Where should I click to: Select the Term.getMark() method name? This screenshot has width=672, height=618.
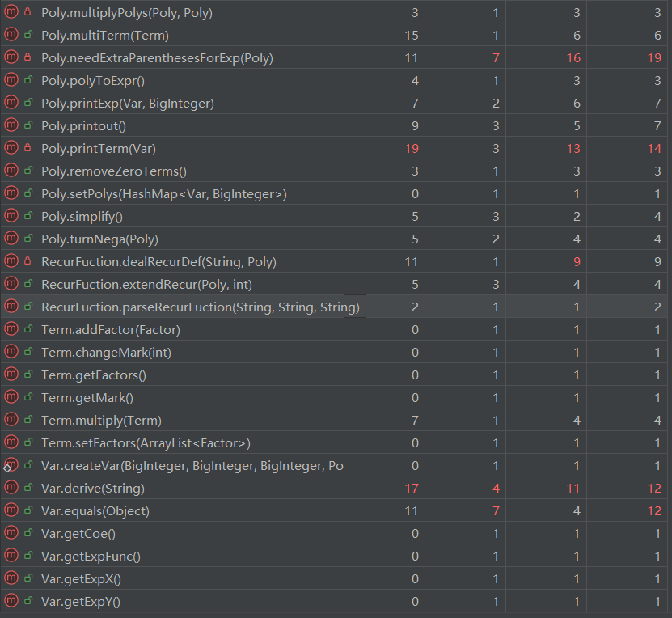pyautogui.click(x=87, y=398)
